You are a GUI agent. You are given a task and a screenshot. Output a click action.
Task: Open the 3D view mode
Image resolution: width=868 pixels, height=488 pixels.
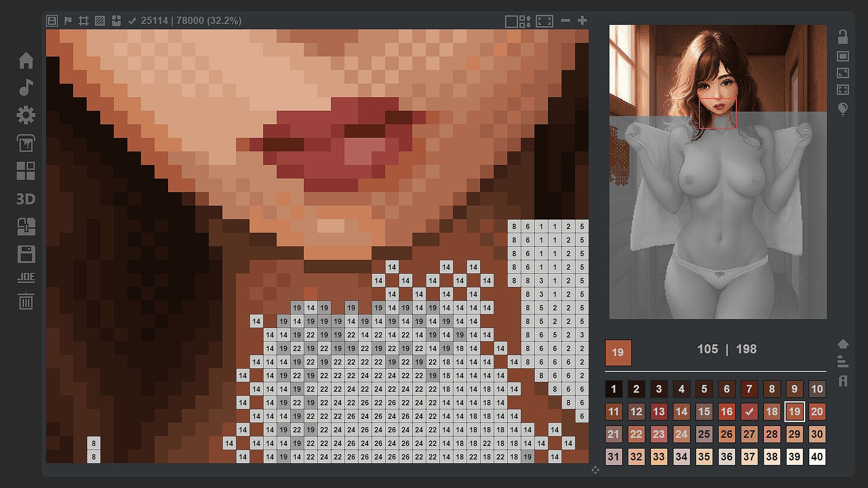pyautogui.click(x=26, y=199)
